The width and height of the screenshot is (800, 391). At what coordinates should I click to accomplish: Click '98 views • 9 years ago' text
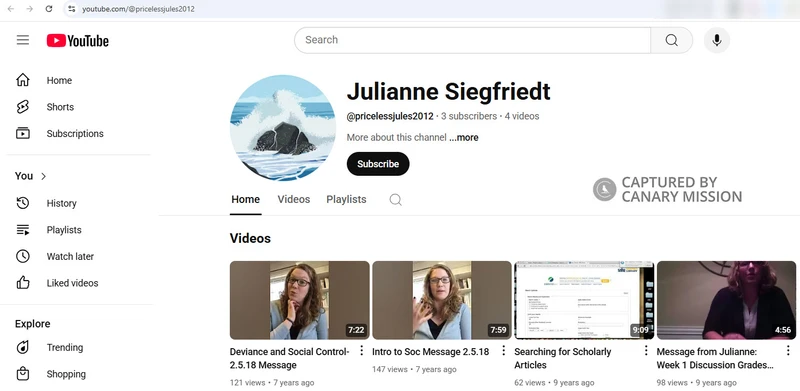[696, 382]
